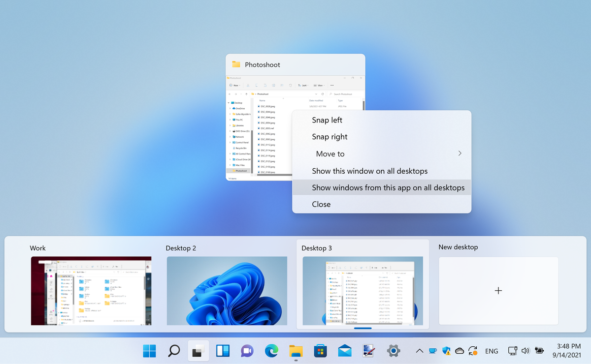
Task: Click the Copy icon in the Explorer toolbar
Action: point(257,85)
